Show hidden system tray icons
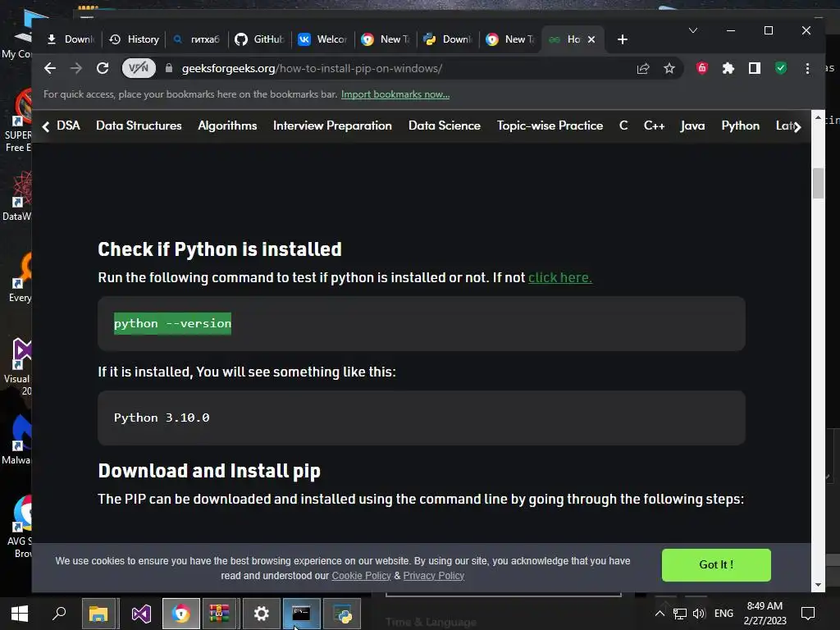This screenshot has width=840, height=630. (660, 614)
